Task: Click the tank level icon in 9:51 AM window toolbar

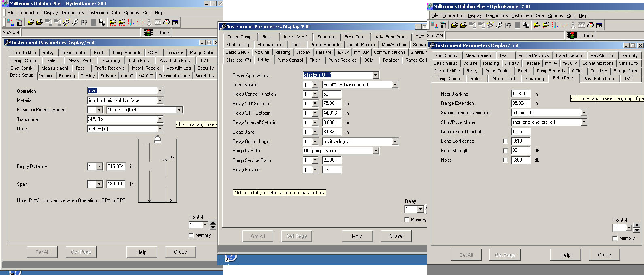Action: [555, 25]
